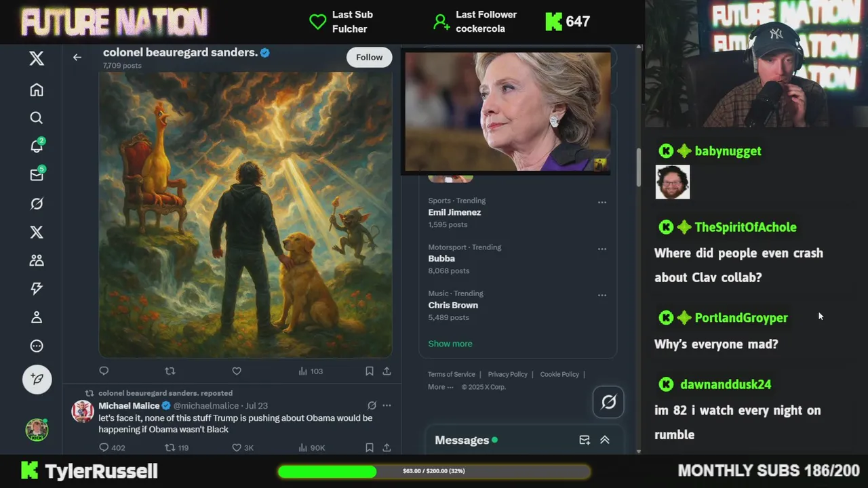
Task: Open the painting image with chicken and dog
Action: (245, 214)
